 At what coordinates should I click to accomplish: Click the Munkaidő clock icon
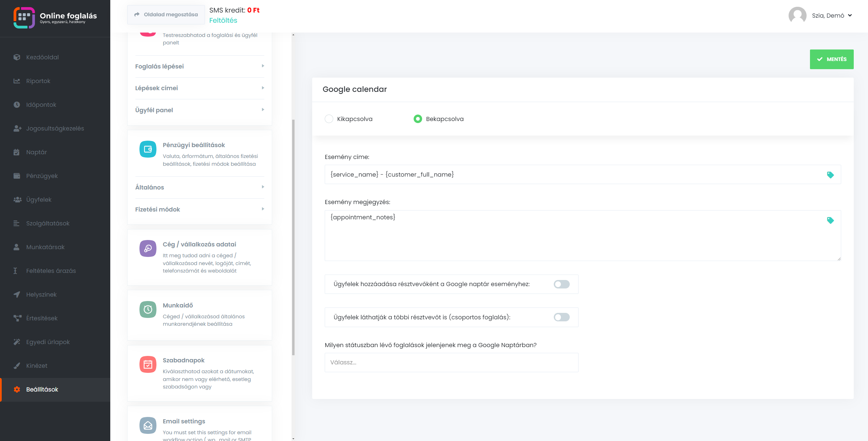[x=148, y=309]
